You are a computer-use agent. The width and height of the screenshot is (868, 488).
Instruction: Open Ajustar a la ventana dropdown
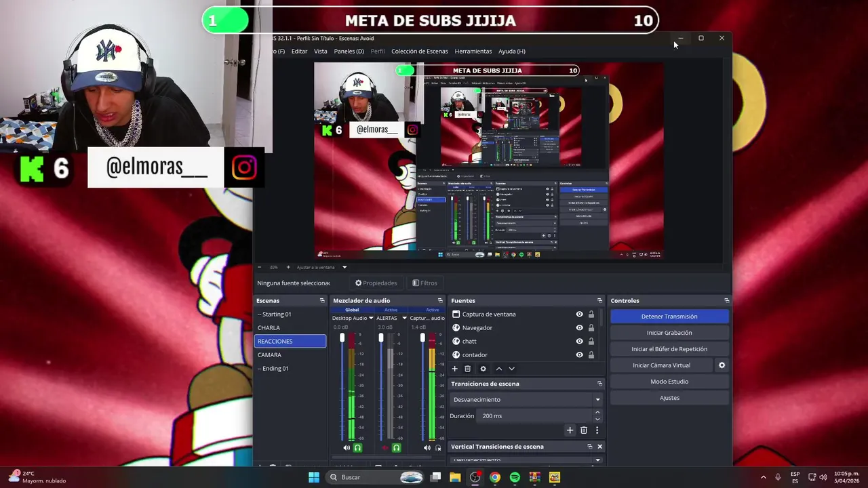click(344, 267)
